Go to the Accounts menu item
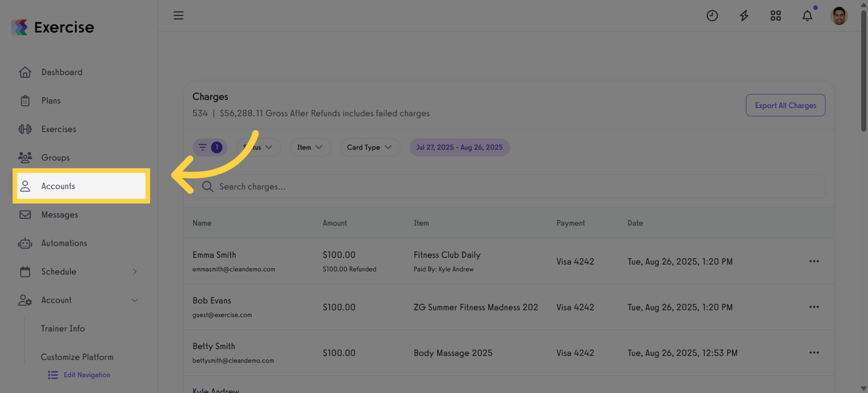The height and width of the screenshot is (393, 868). [58, 186]
